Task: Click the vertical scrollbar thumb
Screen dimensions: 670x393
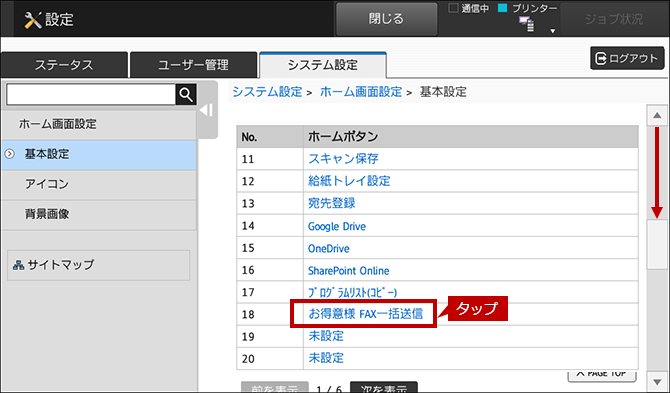Action: pos(657,244)
